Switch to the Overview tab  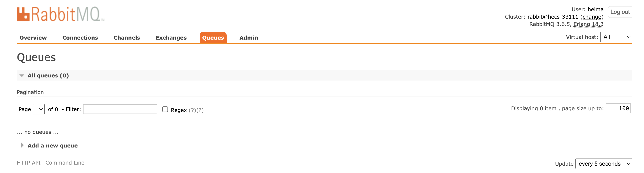coord(33,38)
